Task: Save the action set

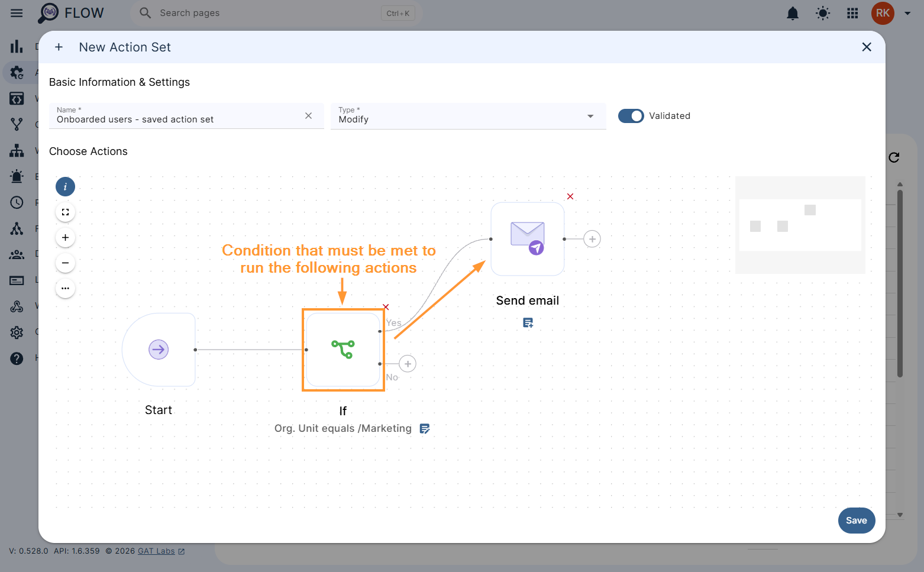Action: pos(856,521)
